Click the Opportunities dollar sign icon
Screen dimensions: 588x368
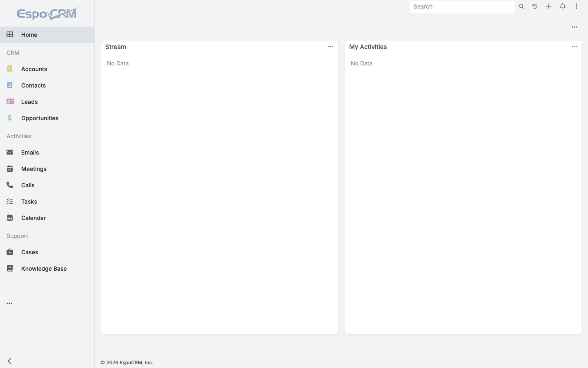click(10, 118)
